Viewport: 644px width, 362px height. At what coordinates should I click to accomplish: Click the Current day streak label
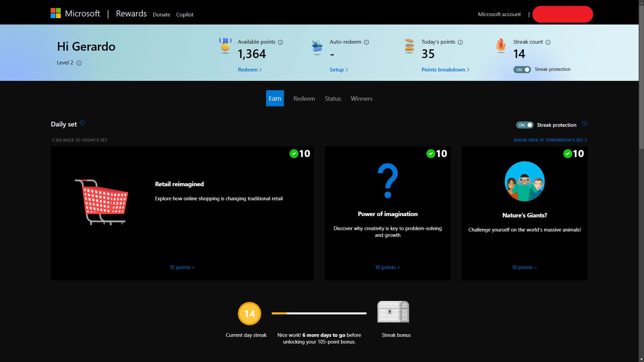pos(246,335)
